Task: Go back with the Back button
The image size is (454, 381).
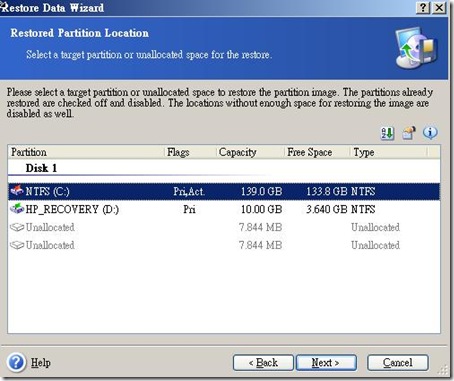Action: point(263,363)
